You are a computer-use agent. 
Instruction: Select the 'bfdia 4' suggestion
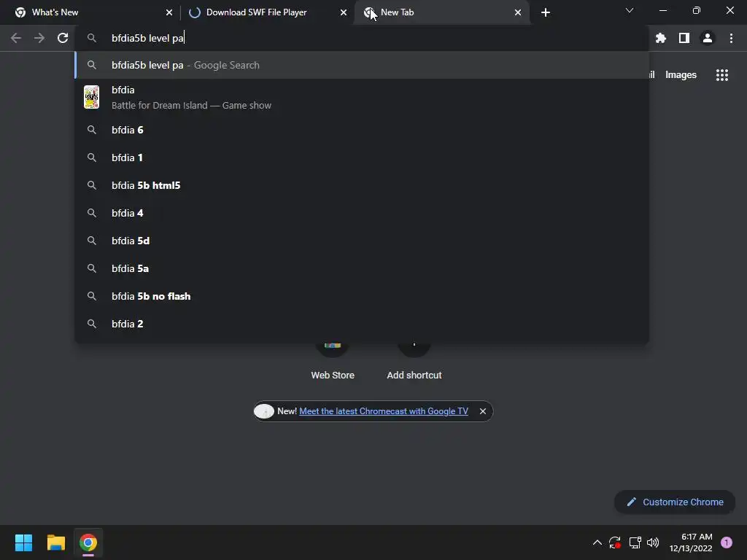point(362,213)
